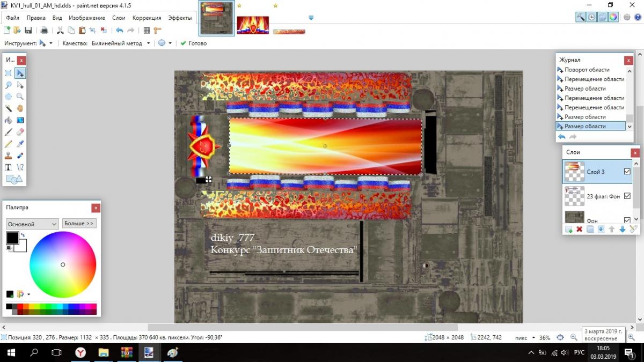Open the Файл menu

tap(13, 18)
